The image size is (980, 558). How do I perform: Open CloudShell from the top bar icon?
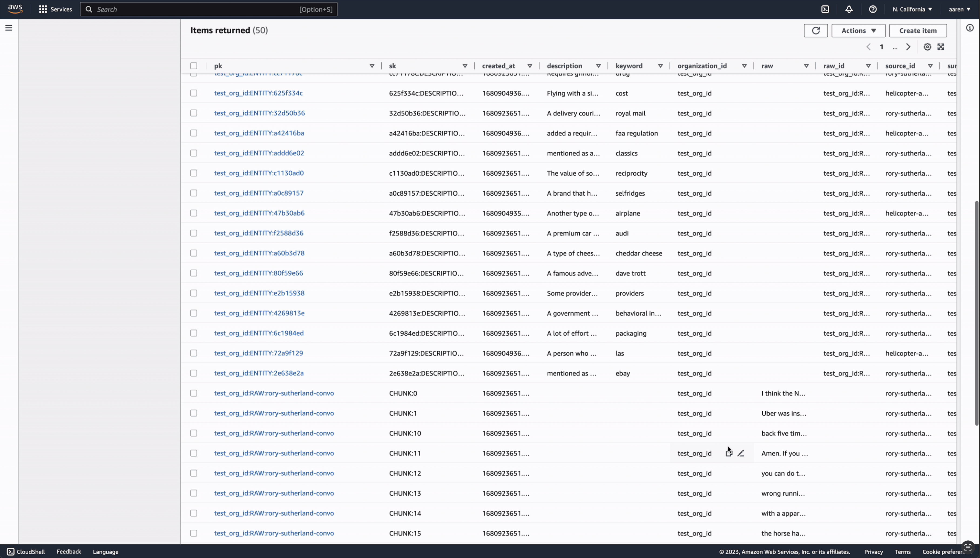825,9
